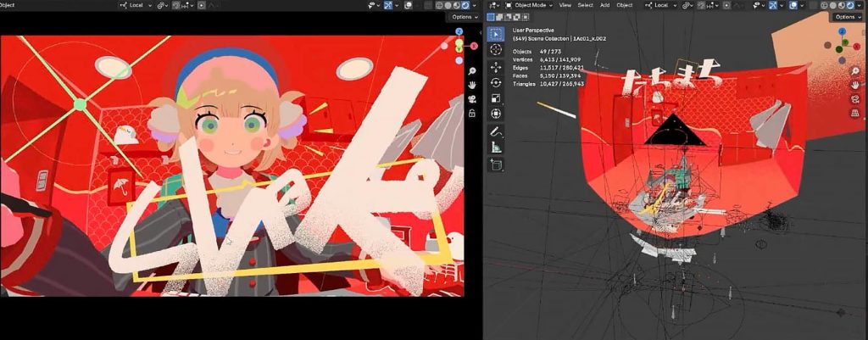The image size is (868, 340).
Task: Expand Options dropdown in the right viewport
Action: click(847, 17)
